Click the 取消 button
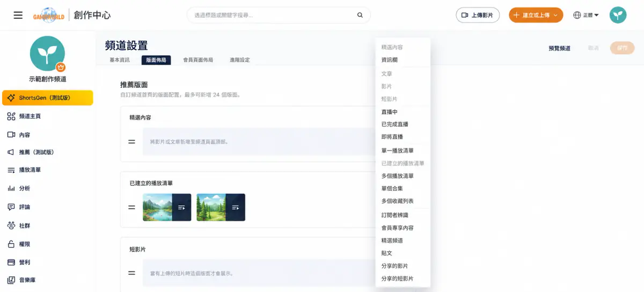The width and height of the screenshot is (644, 292). pos(593,48)
